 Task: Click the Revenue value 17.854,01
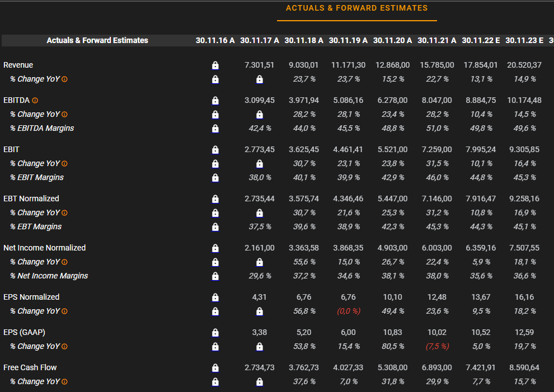point(481,65)
